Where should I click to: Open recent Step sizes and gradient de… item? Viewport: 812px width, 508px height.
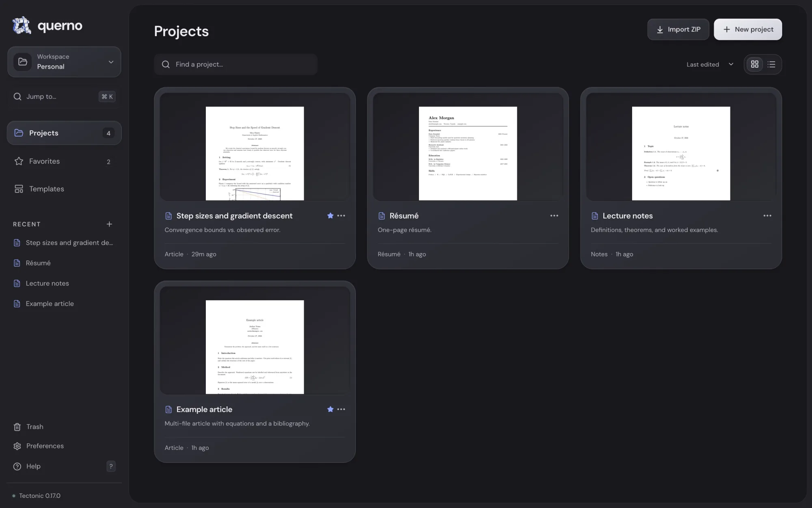click(x=64, y=243)
